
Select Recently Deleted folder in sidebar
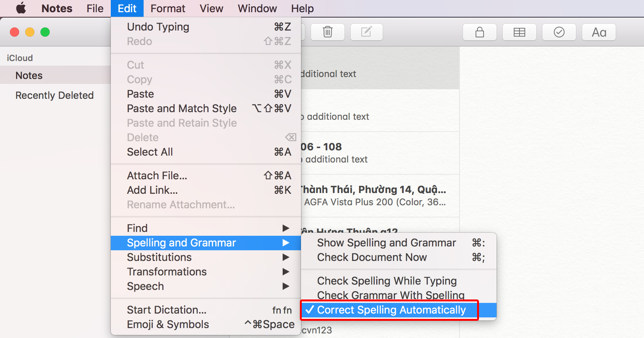coord(54,95)
